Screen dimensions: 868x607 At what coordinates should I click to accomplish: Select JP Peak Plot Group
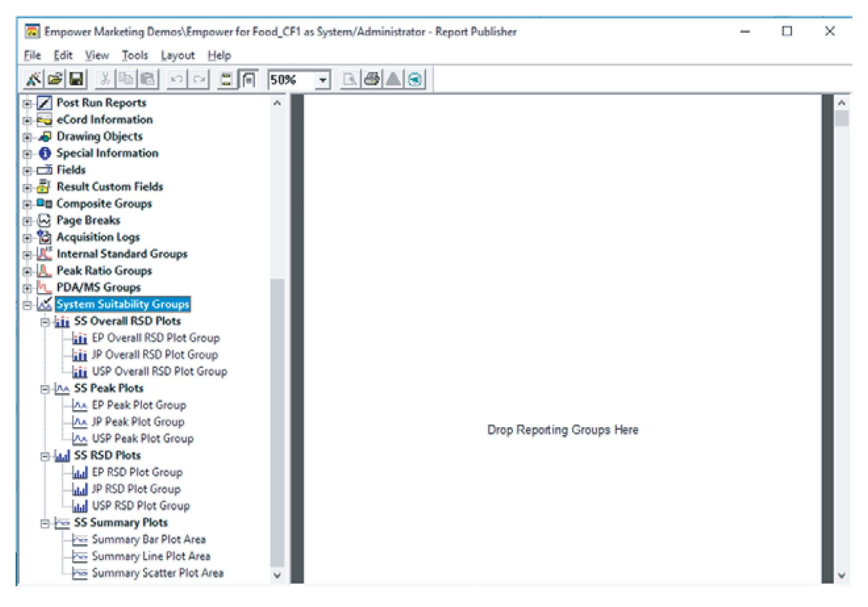click(x=138, y=422)
